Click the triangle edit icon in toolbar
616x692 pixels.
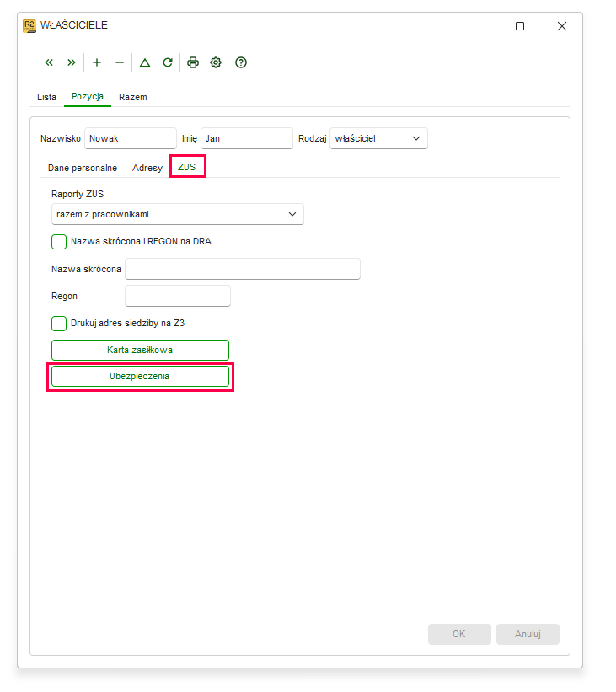click(x=145, y=62)
